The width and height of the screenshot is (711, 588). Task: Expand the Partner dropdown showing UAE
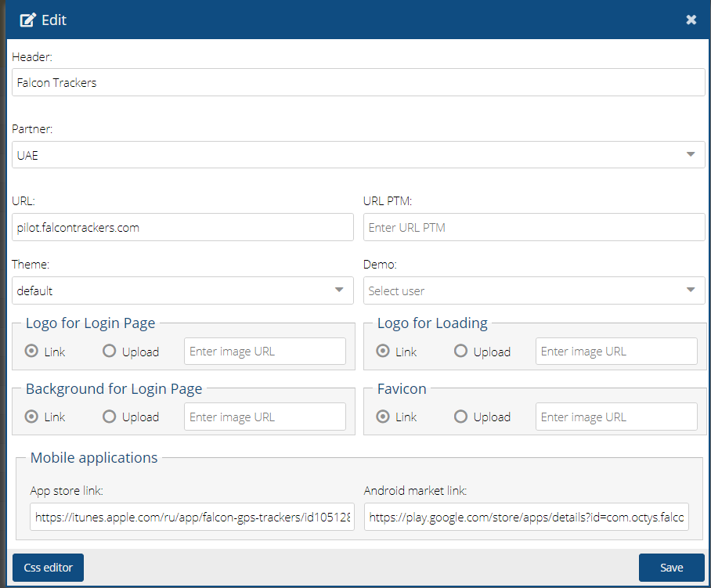(358, 155)
